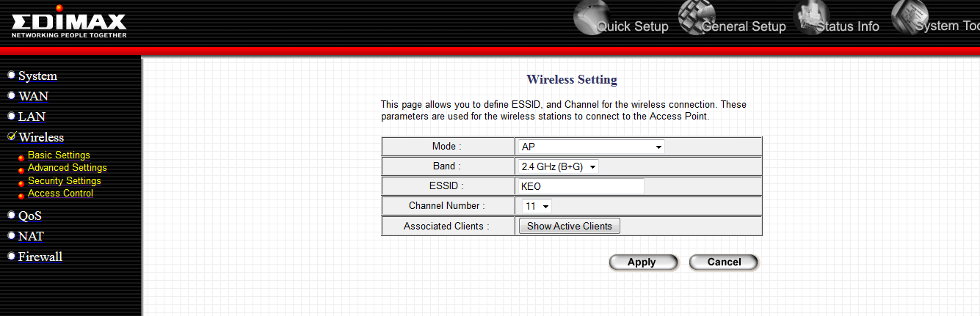This screenshot has width=980, height=316.
Task: Click the Mode : label
Action: pos(447,147)
